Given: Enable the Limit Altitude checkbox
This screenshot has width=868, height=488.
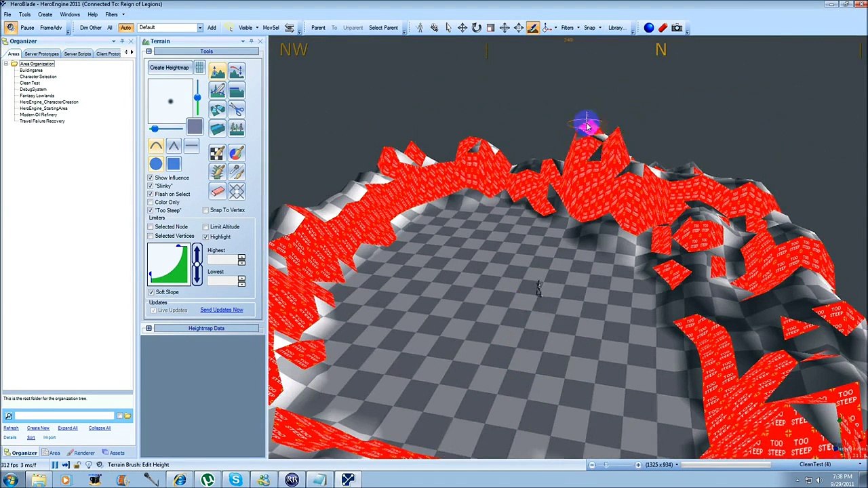Looking at the screenshot, I should point(205,227).
